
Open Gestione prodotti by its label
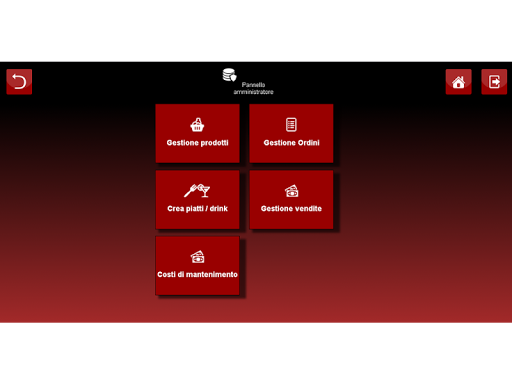click(197, 143)
